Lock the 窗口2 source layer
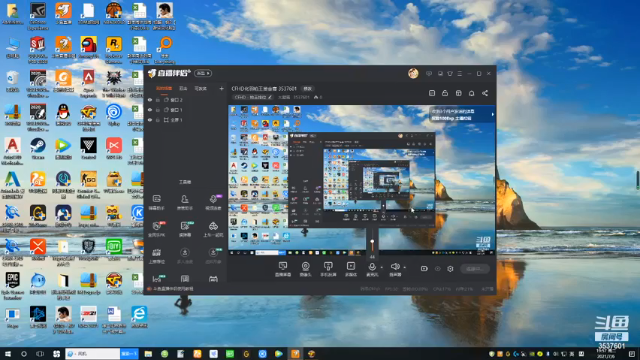The image size is (640, 360). tap(158, 100)
